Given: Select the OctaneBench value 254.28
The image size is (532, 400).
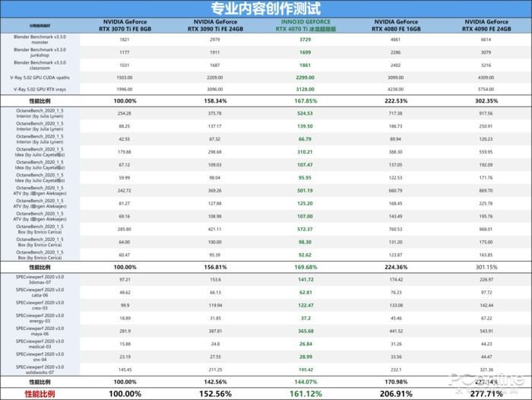Looking at the screenshot, I should [x=124, y=113].
